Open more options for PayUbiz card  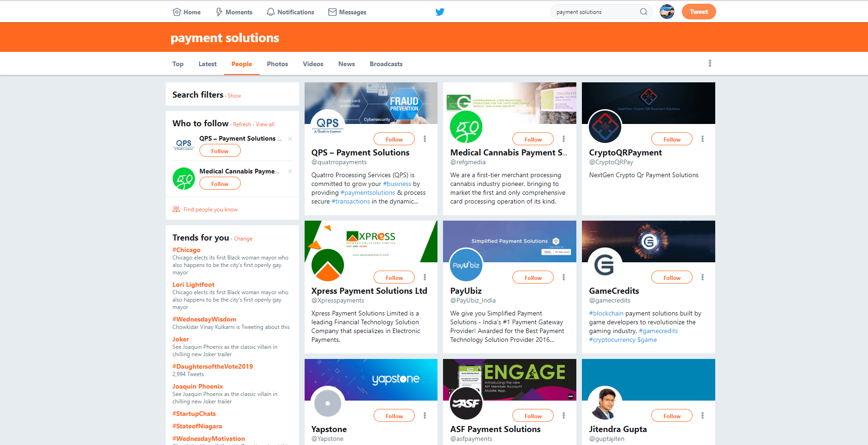coord(563,277)
